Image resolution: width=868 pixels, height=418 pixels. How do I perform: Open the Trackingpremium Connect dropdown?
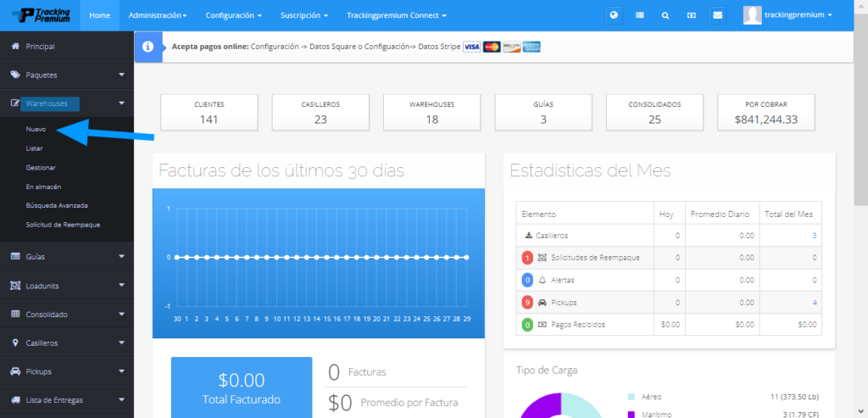pyautogui.click(x=397, y=15)
